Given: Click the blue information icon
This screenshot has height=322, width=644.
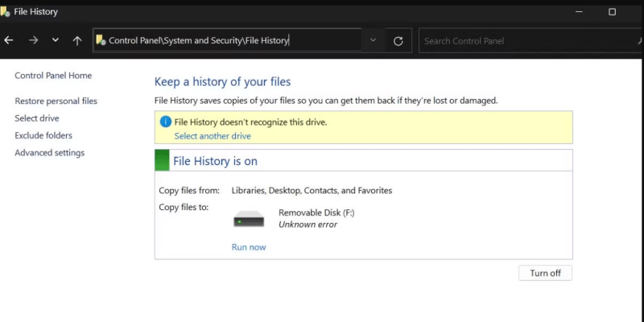Looking at the screenshot, I should click(165, 122).
